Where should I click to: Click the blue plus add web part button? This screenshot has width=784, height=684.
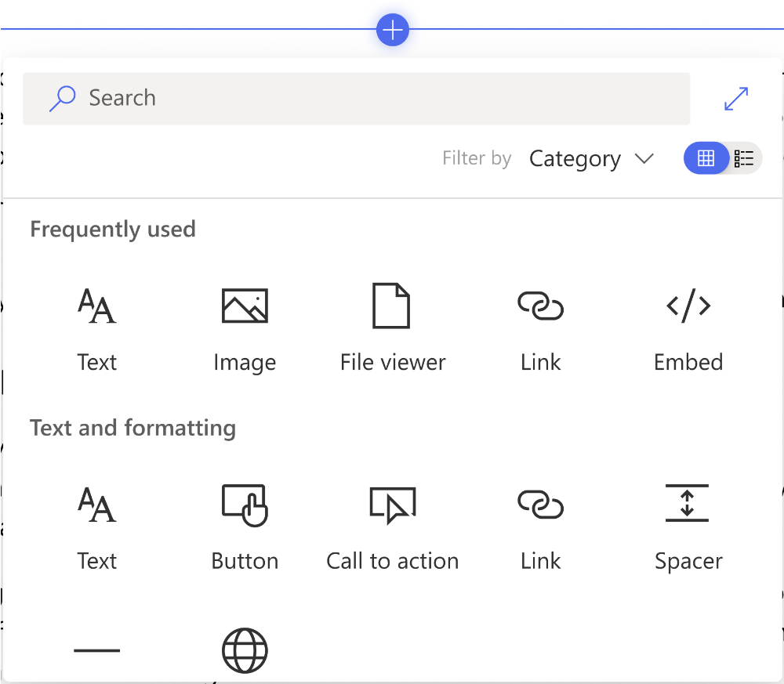[x=392, y=31]
